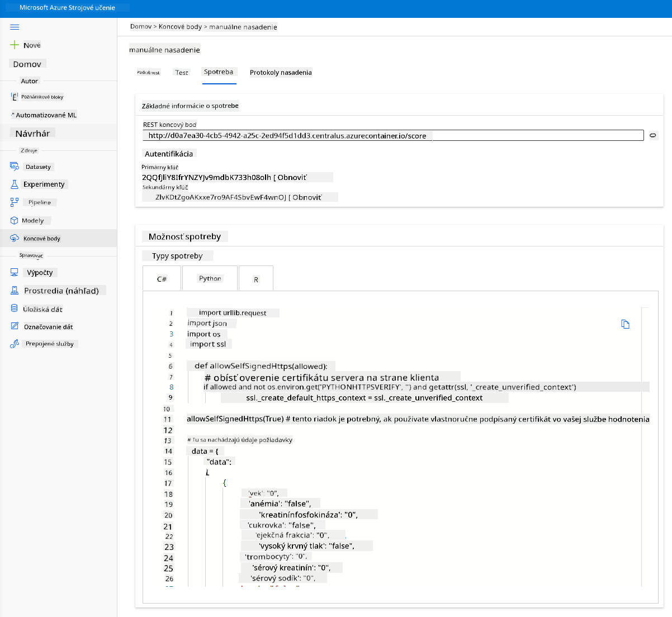
Task: Open Úložiská dát storage icon
Action: click(x=15, y=308)
